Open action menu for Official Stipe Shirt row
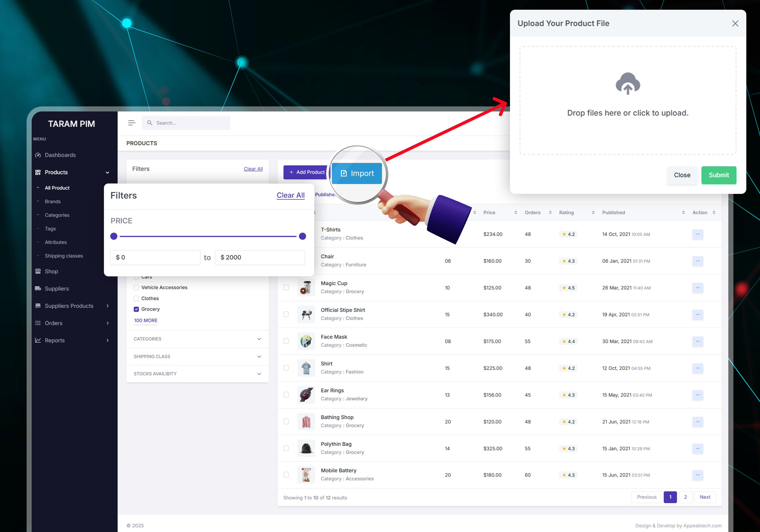Viewport: 760px width, 532px height. pos(697,314)
